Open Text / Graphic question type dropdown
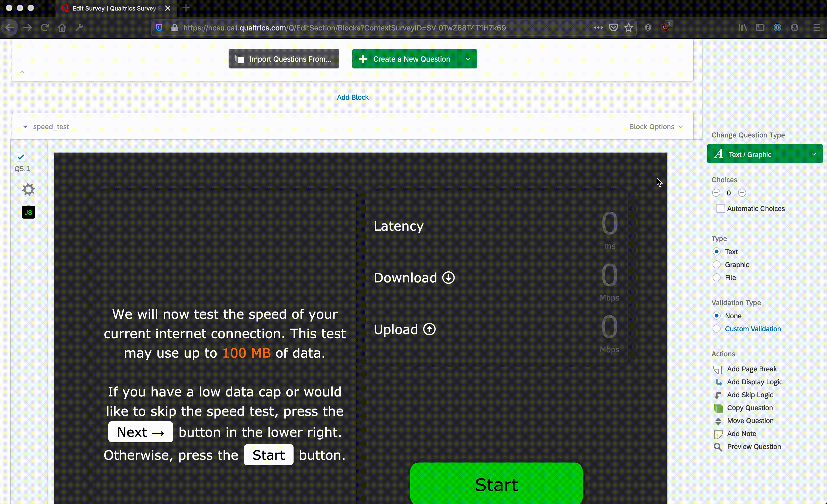827x504 pixels. (764, 154)
